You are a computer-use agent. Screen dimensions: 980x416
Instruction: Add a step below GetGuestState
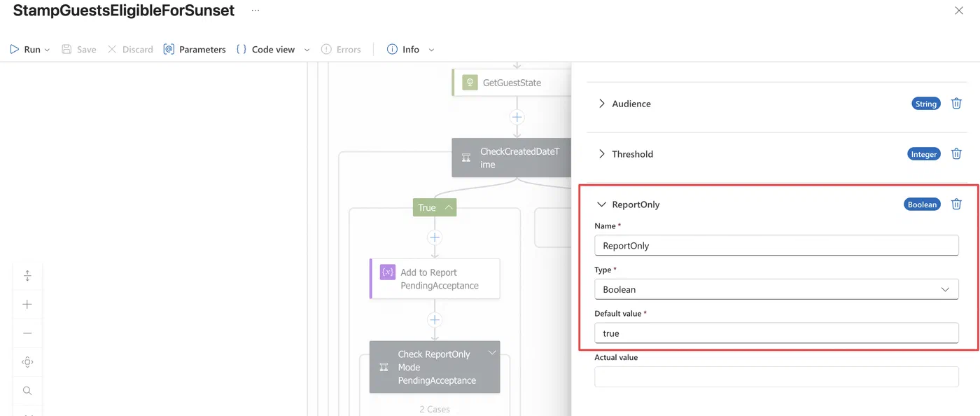coord(517,117)
